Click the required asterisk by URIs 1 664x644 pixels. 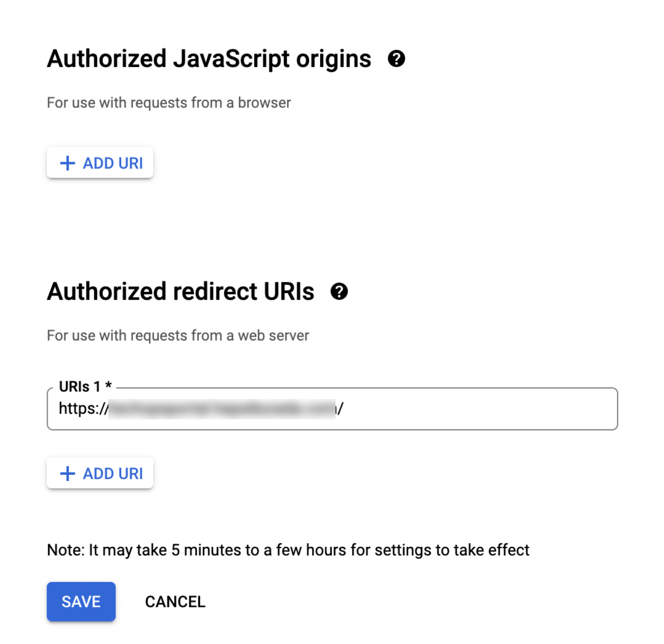click(109, 385)
